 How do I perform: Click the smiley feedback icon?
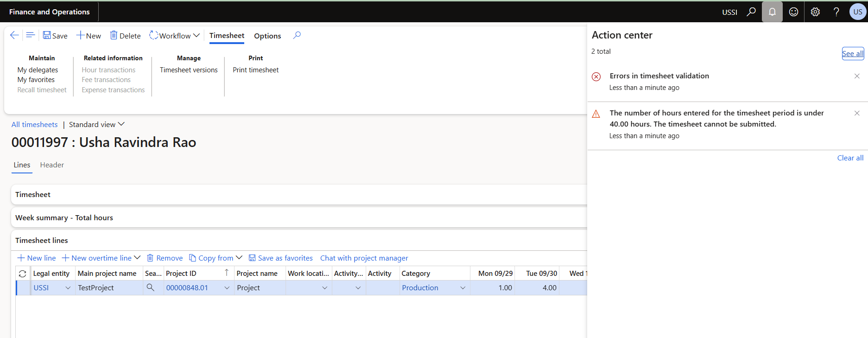793,12
